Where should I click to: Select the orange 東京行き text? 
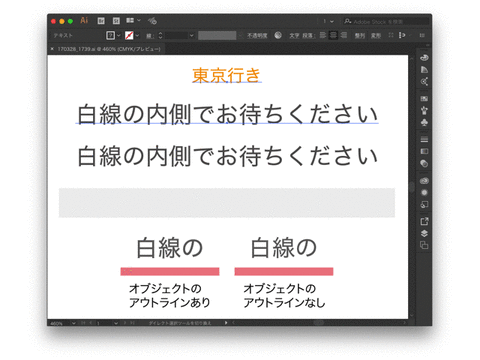click(x=226, y=75)
